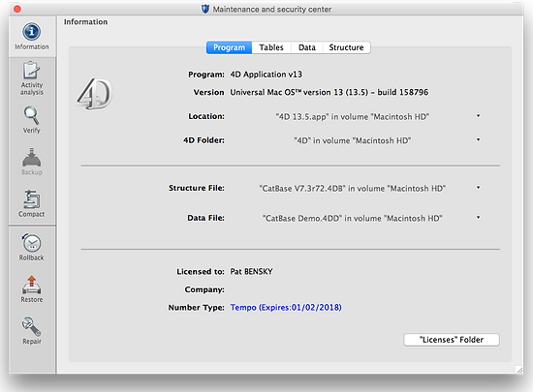The width and height of the screenshot is (533, 392).
Task: Click the window resize grip corner
Action: pyautogui.click(x=519, y=370)
